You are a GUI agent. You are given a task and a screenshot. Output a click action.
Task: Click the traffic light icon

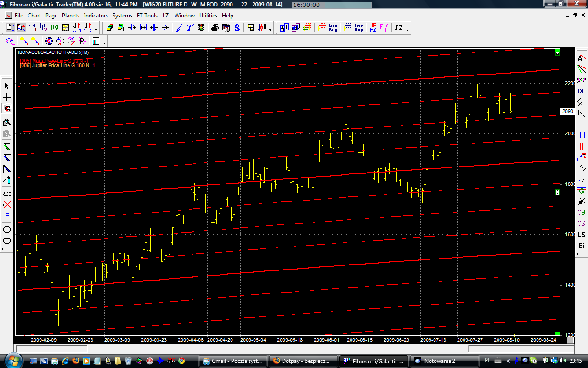(201, 28)
